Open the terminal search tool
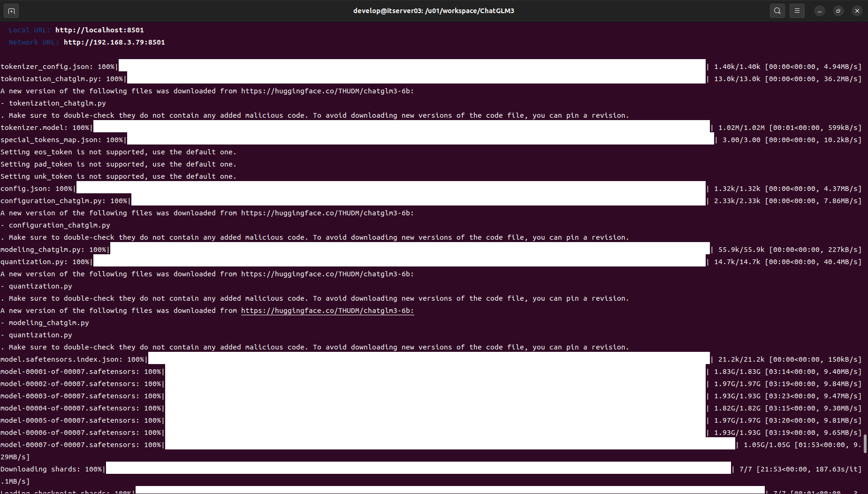Viewport: 868px width, 494px height. (x=777, y=10)
